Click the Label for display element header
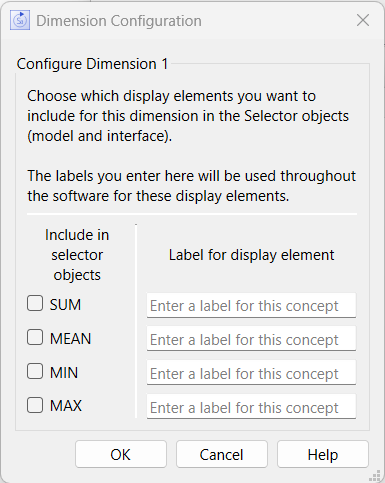The width and height of the screenshot is (385, 483). (251, 255)
